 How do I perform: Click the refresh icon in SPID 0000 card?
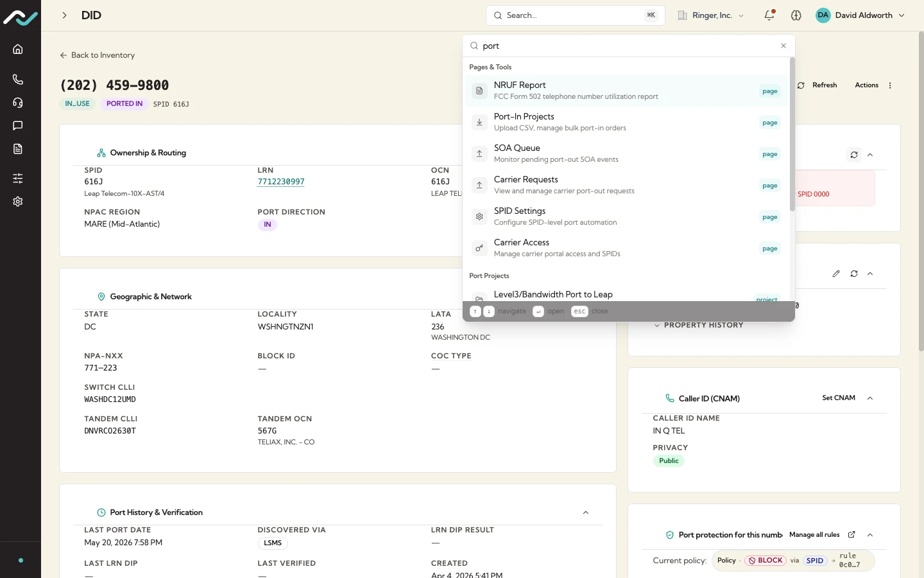tap(854, 155)
